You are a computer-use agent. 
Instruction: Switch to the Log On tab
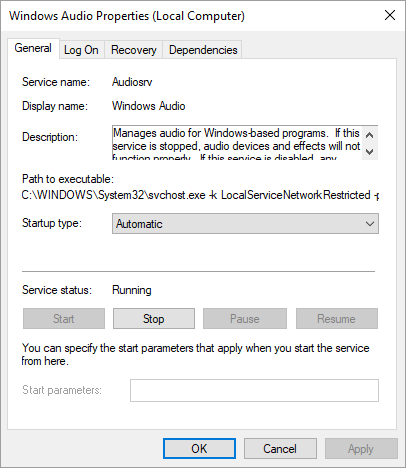[81, 50]
